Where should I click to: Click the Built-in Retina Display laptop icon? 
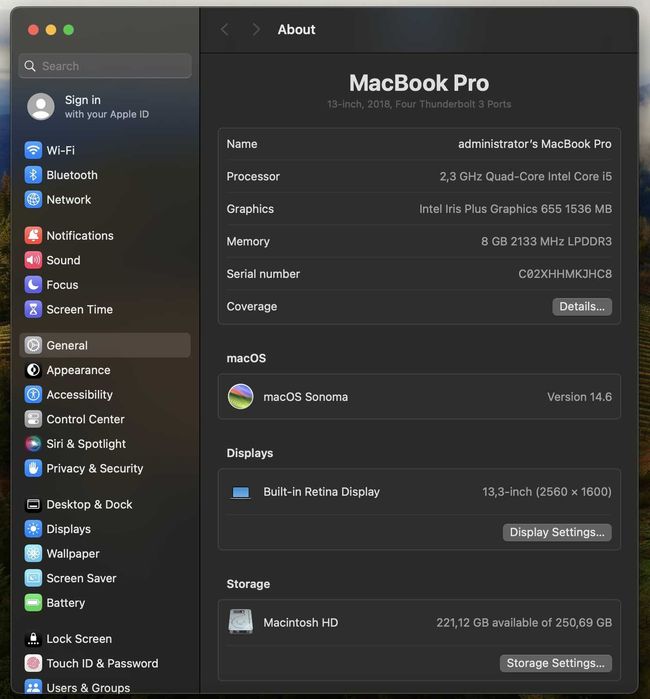(241, 492)
